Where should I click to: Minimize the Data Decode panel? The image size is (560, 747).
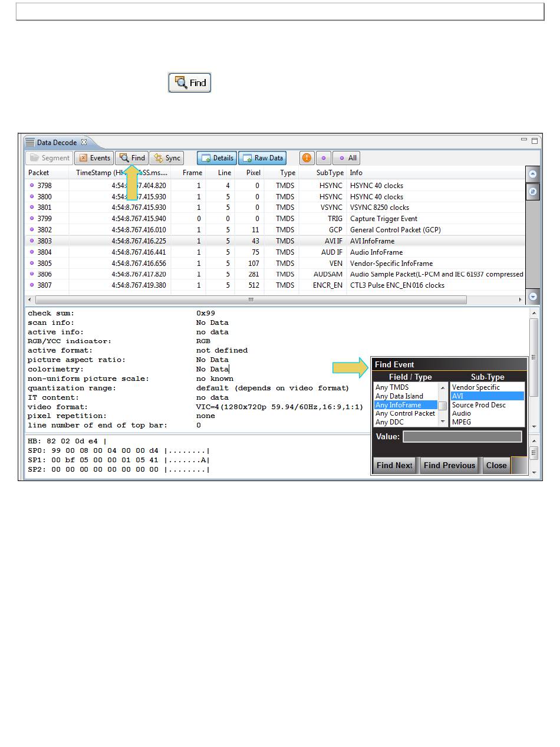(524, 140)
